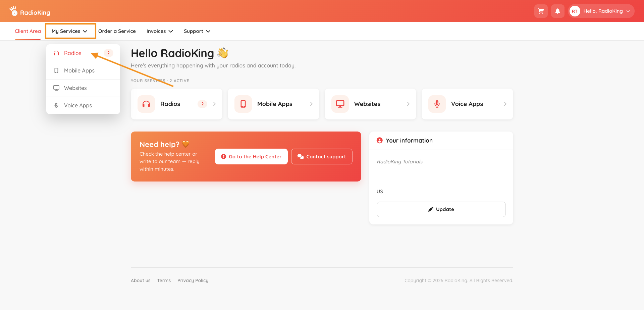Open the Mobile Apps service card
Screen dimensions: 644x310
tap(273, 104)
